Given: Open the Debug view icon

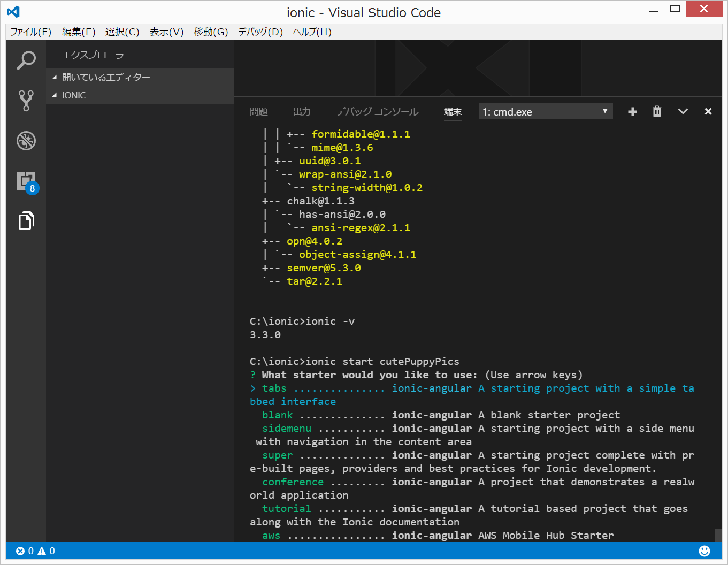Looking at the screenshot, I should pyautogui.click(x=26, y=141).
